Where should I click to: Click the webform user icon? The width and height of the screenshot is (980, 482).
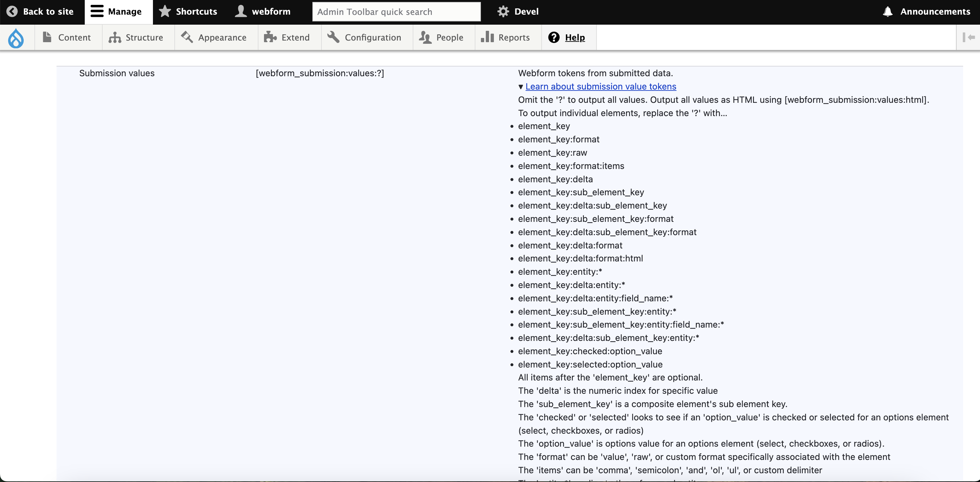pyautogui.click(x=241, y=11)
